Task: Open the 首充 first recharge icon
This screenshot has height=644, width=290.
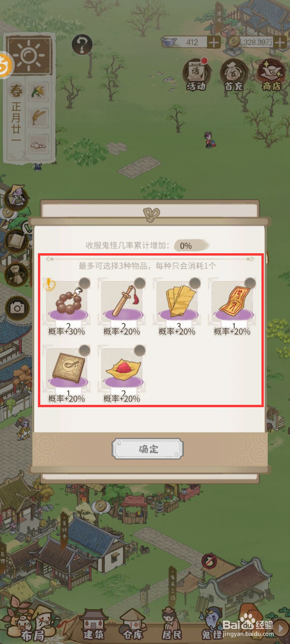Action: 234,74
